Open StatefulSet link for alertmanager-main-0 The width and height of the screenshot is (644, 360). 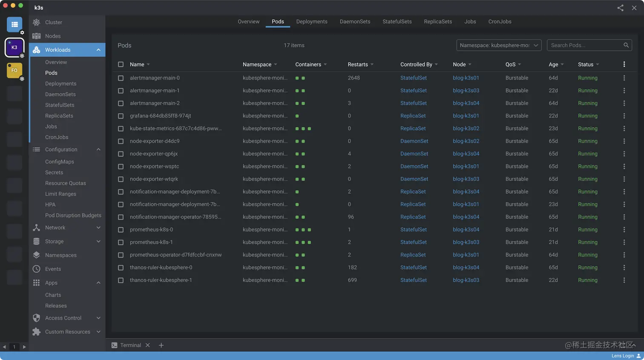point(413,78)
